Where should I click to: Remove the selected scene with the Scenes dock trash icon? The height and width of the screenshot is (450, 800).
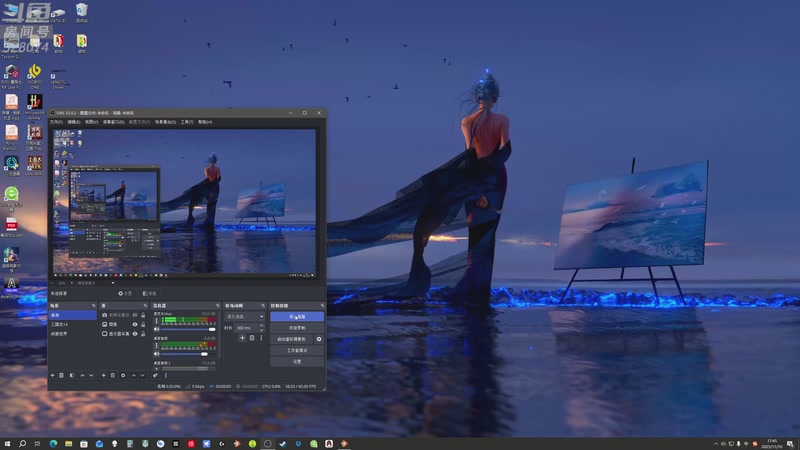pos(61,376)
